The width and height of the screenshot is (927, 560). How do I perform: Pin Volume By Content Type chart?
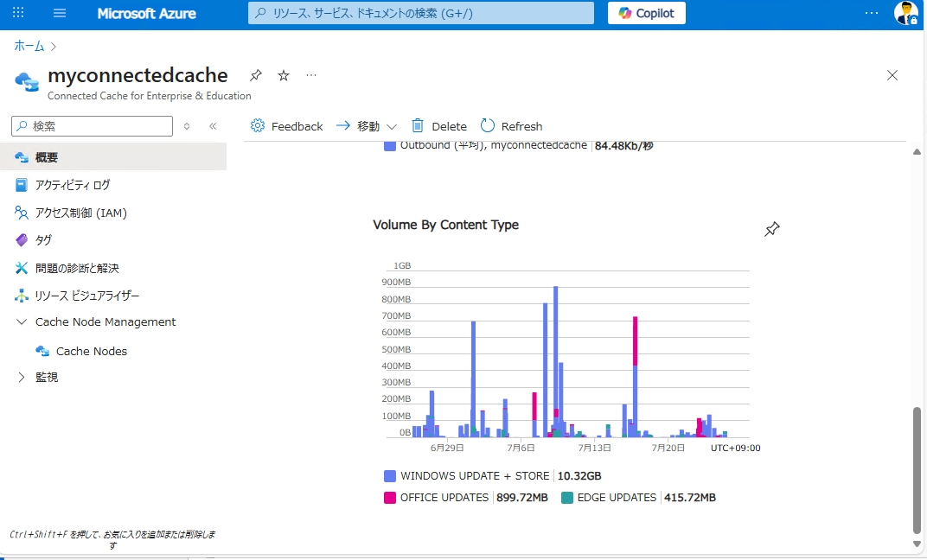pyautogui.click(x=771, y=229)
